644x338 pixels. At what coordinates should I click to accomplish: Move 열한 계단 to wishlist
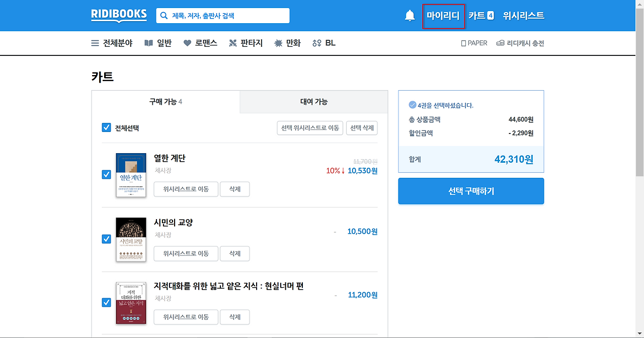click(x=186, y=189)
